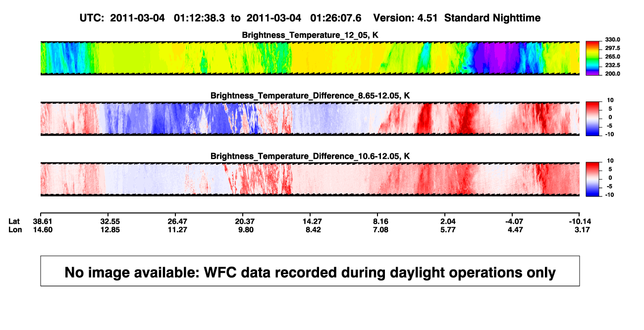Click the 265.0 colorbar label
The height and width of the screenshot is (330, 644).
[x=612, y=56]
